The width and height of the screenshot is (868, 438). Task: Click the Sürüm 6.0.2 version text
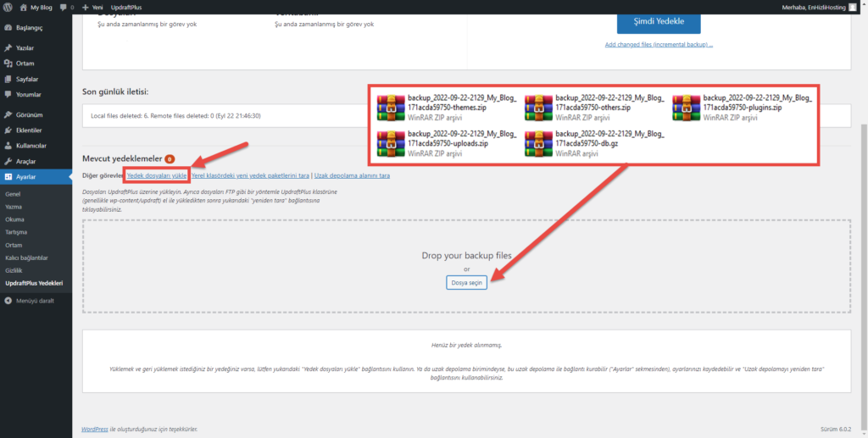click(x=836, y=430)
